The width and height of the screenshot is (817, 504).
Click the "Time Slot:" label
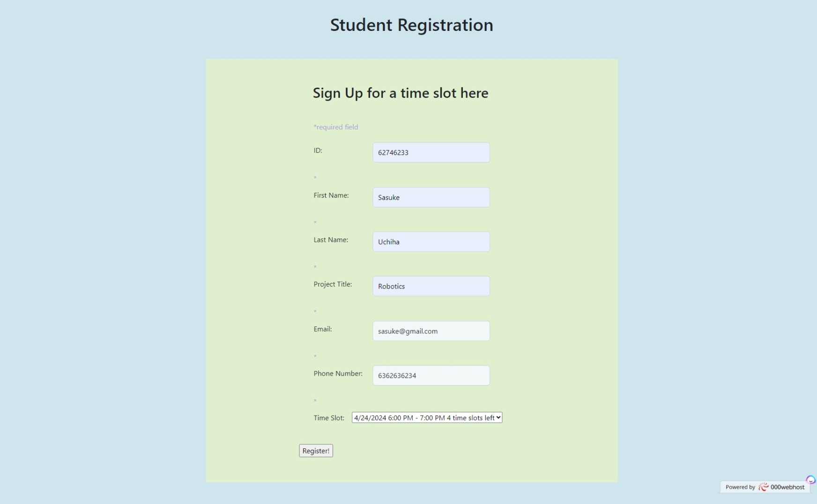[329, 418]
